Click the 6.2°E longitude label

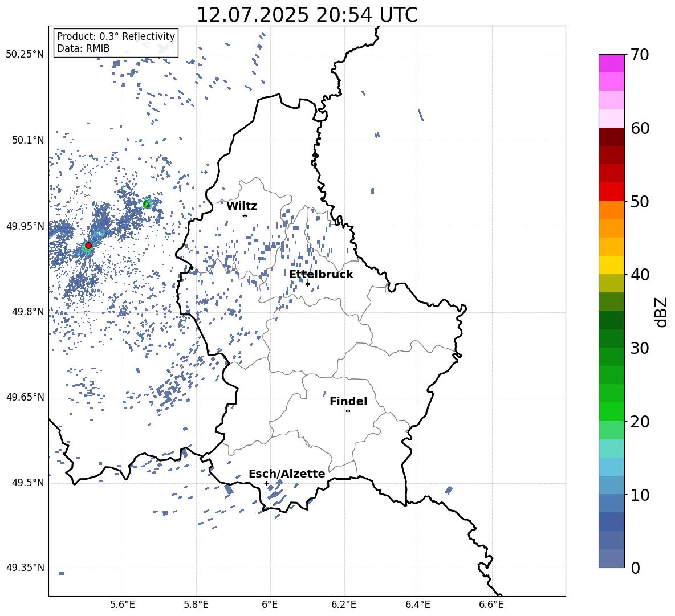point(344,605)
